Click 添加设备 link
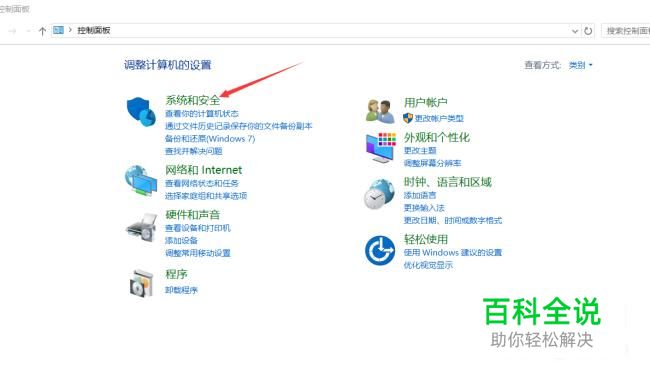 (x=181, y=240)
